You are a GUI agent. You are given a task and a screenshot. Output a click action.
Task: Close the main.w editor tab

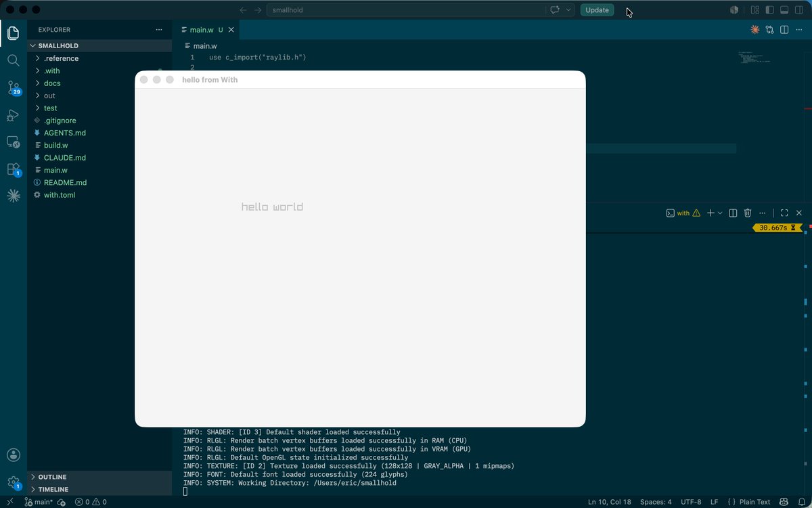(x=231, y=30)
